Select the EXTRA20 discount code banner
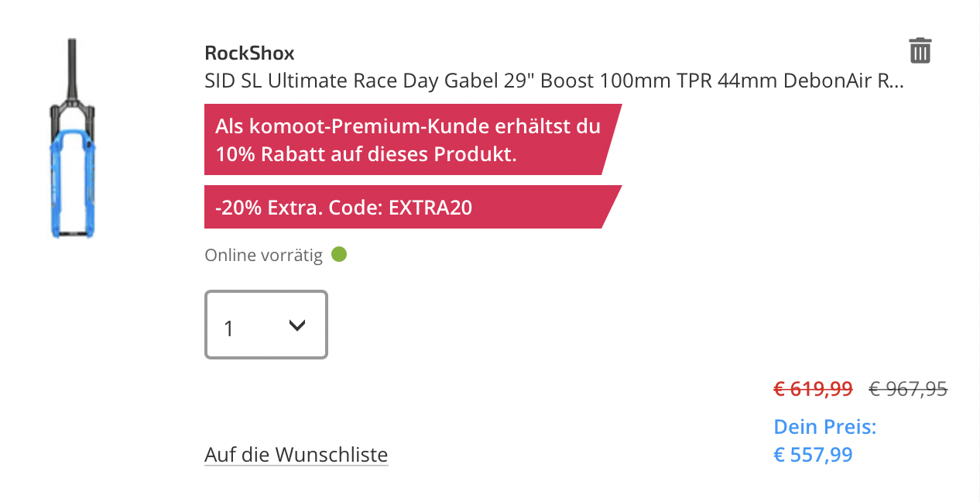Screen dimensions: 980x502 [x=413, y=207]
